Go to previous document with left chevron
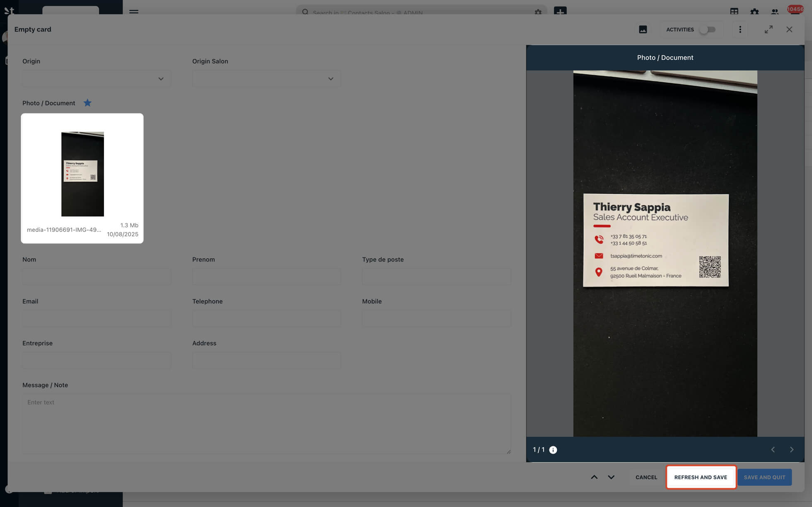This screenshot has width=812, height=507. 773,450
